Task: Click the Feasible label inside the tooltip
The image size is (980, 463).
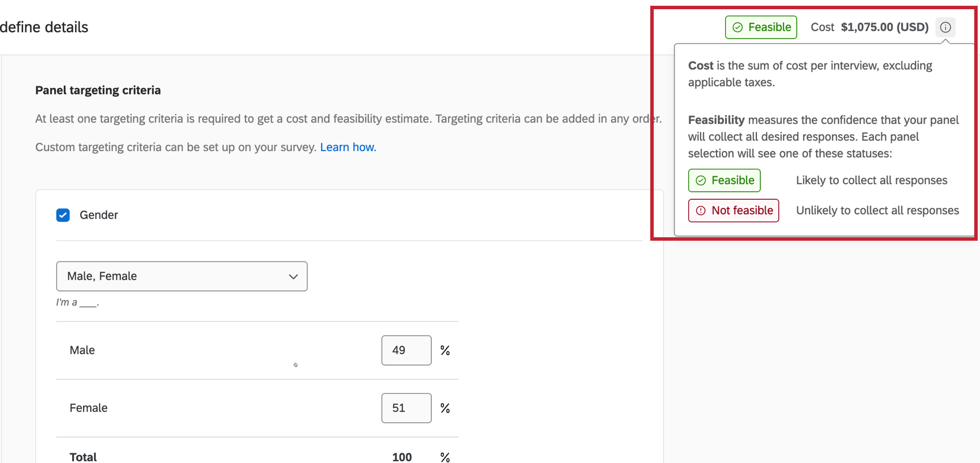Action: click(733, 181)
